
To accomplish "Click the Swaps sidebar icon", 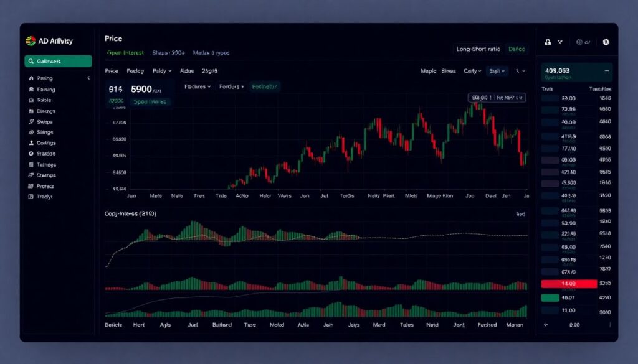I will pos(31,122).
